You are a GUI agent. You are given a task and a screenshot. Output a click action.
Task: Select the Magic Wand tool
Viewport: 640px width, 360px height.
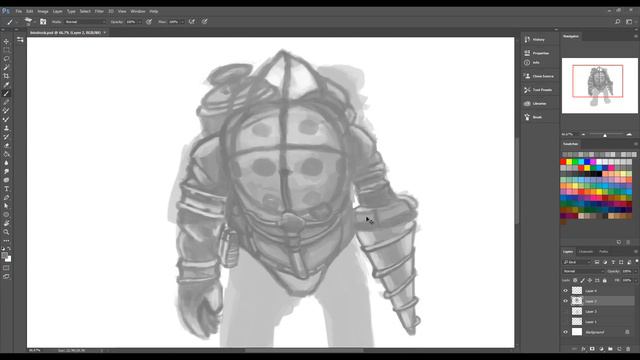[x=6, y=67]
